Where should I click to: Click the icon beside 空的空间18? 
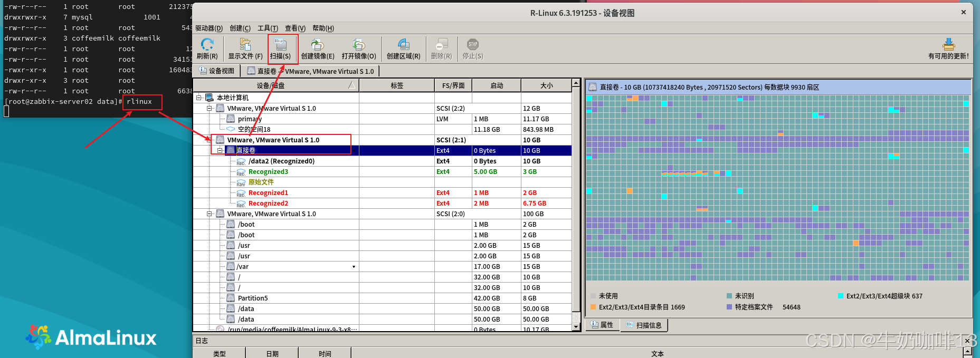click(231, 129)
